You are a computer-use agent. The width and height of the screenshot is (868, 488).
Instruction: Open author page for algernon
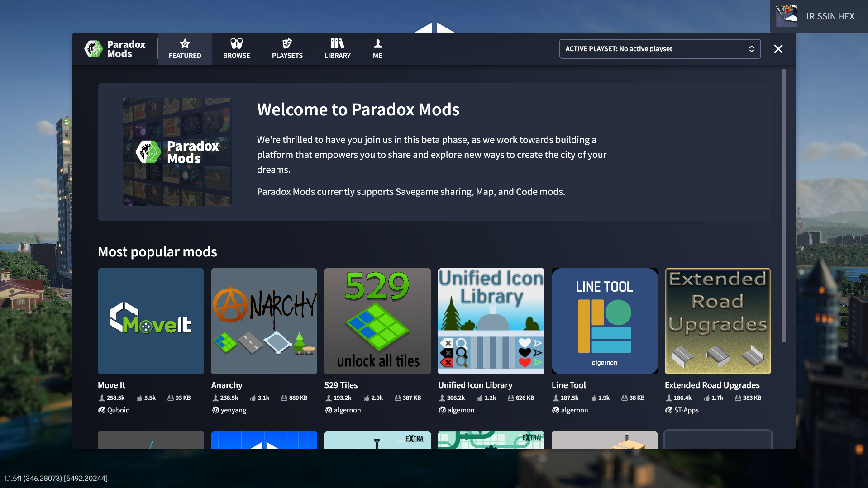coord(347,410)
